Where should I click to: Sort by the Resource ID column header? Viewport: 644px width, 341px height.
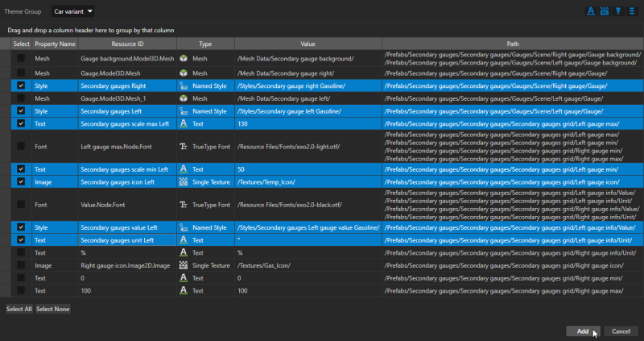point(127,44)
